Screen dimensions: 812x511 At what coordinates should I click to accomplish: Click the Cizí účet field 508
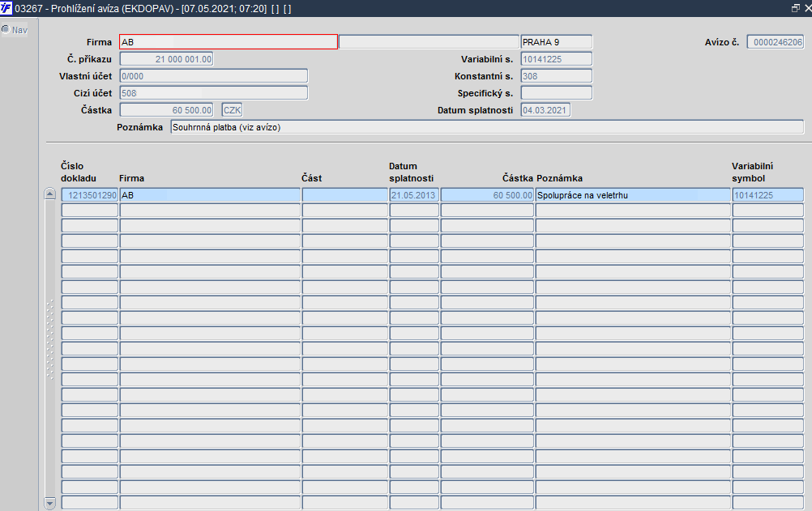214,93
